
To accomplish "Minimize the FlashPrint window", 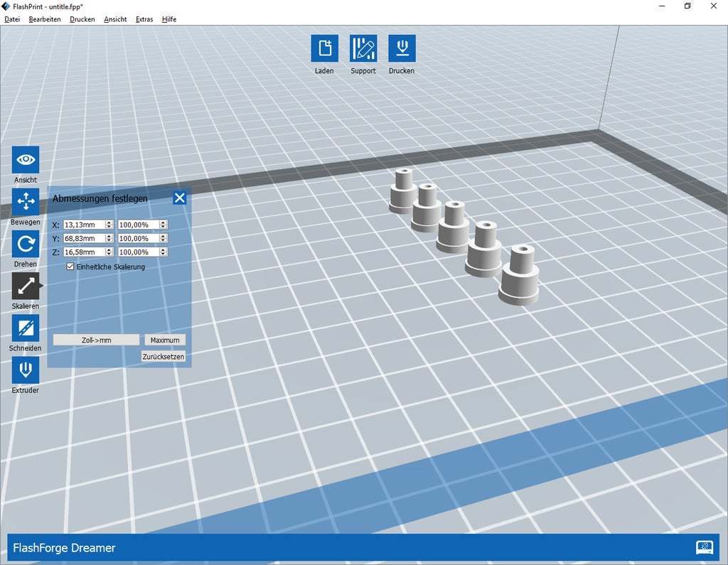I will [662, 6].
